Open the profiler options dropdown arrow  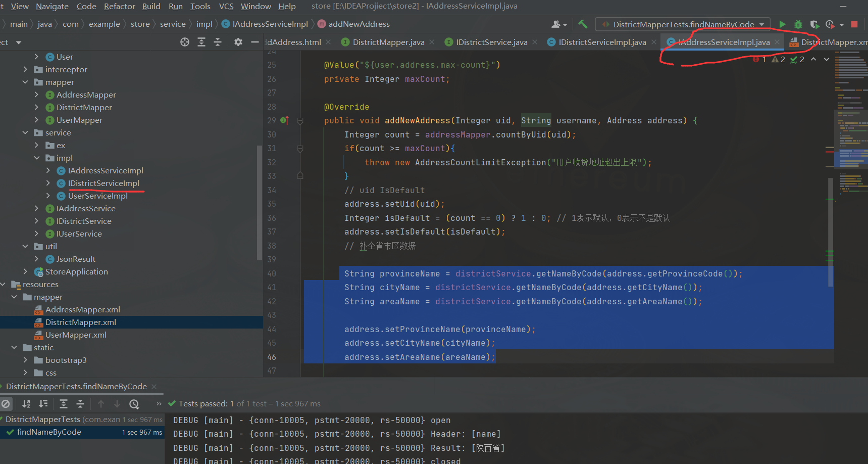pos(842,25)
